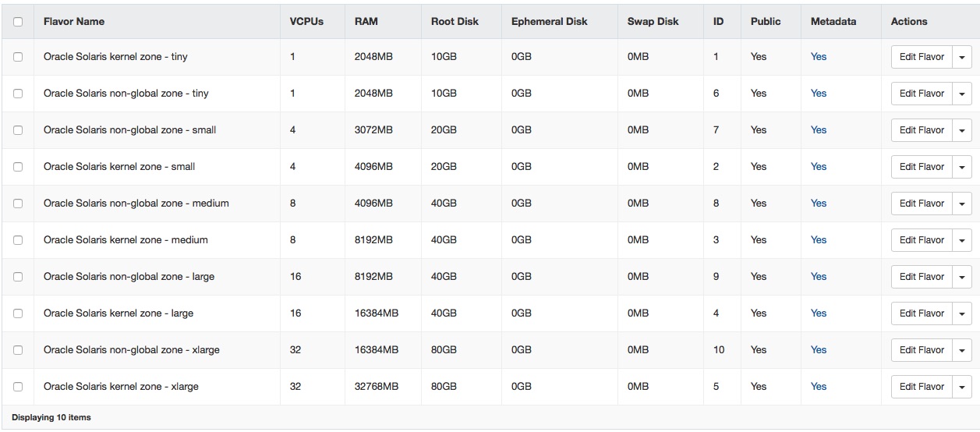Click Edit Flavor for non-global zone - large
The image size is (980, 432).
click(x=922, y=277)
